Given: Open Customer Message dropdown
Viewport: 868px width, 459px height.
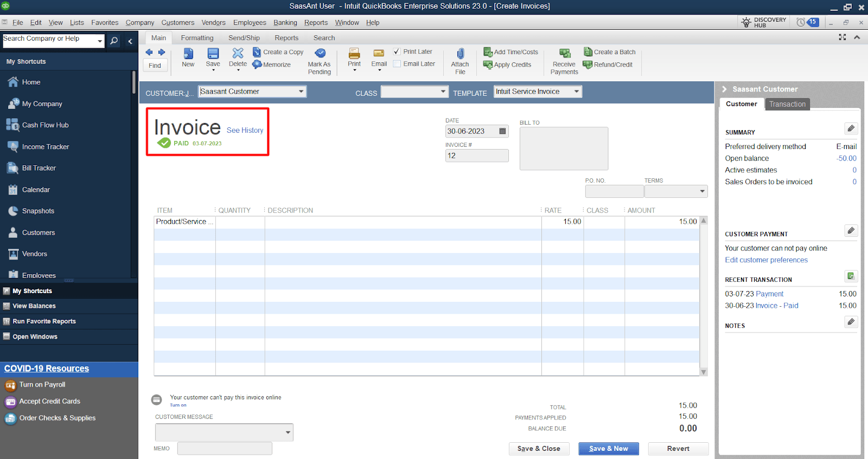Looking at the screenshot, I should click(x=288, y=432).
